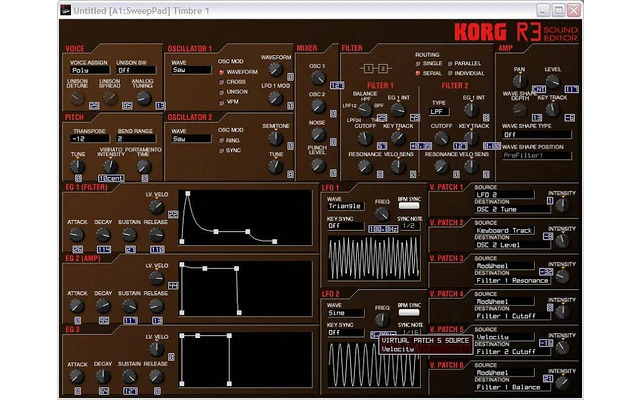The width and height of the screenshot is (640, 400).
Task: Open the Wave Shape Position PreFilter1 field
Action: (536, 156)
